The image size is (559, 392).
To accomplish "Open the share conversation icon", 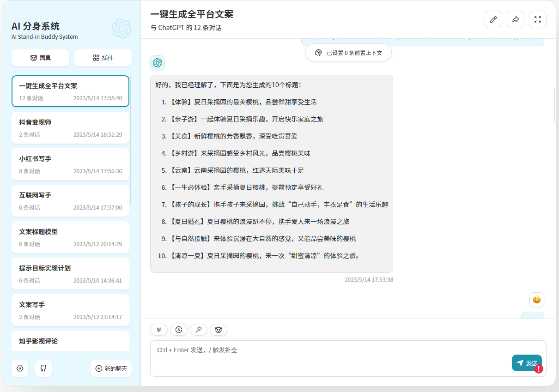I will coord(516,19).
